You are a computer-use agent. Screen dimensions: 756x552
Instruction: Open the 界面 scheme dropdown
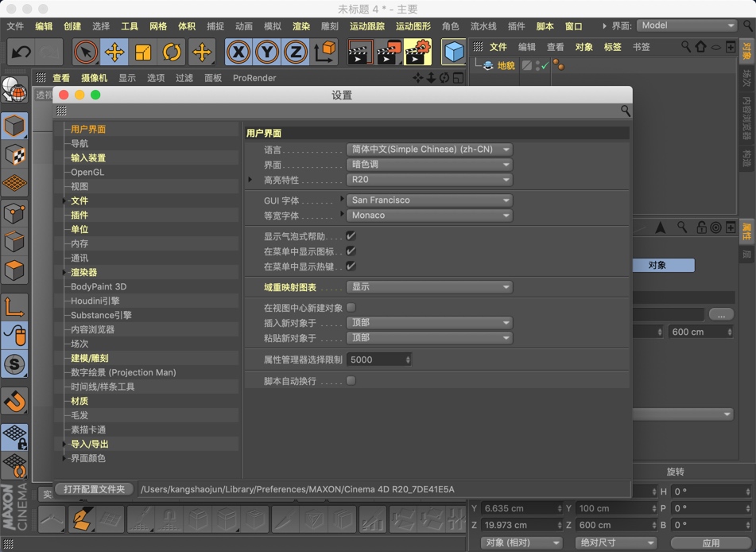pos(429,165)
